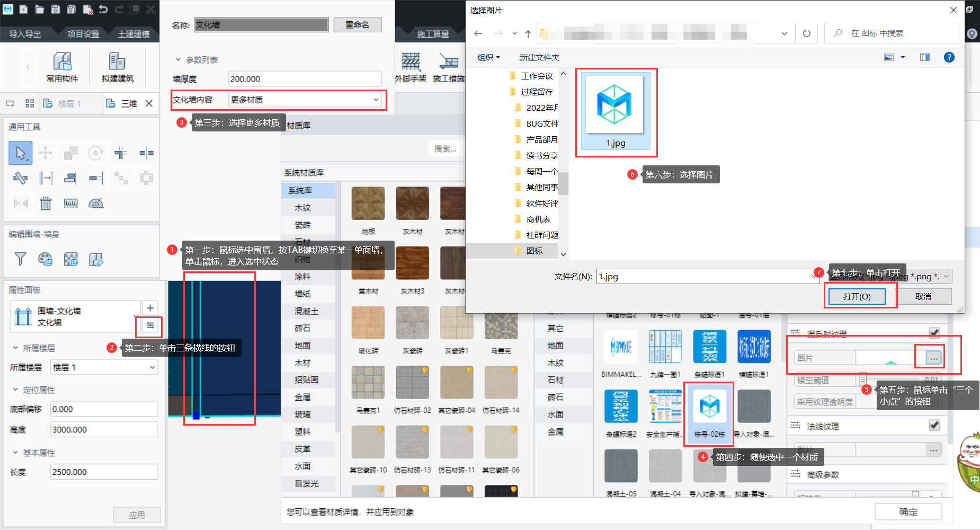Click the palette material icon under 编辑围墙-墙身
The width and height of the screenshot is (980, 530).
pyautogui.click(x=46, y=259)
